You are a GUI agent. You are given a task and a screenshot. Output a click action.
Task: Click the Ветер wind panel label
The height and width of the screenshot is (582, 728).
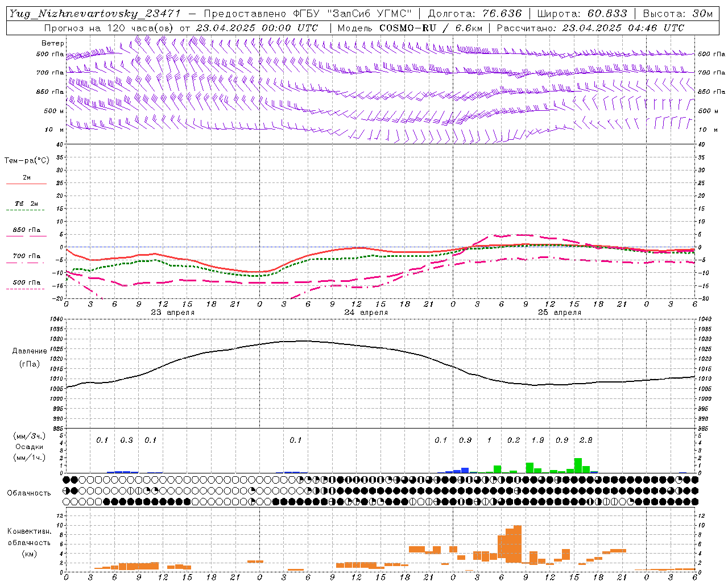pyautogui.click(x=53, y=43)
